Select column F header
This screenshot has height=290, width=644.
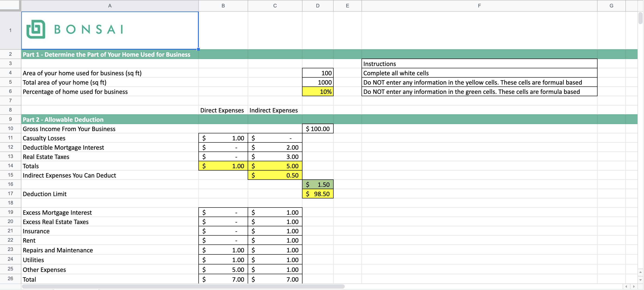pos(479,6)
